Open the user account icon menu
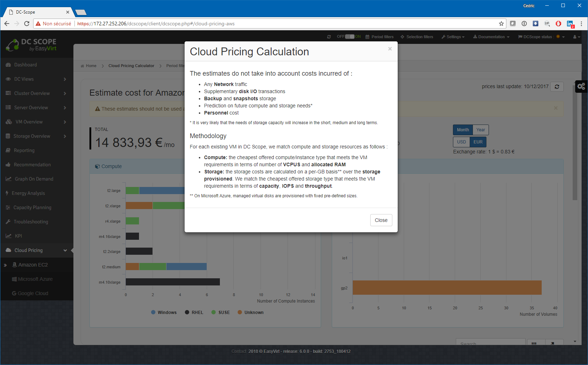Viewport: 588px width, 365px height. click(x=576, y=37)
